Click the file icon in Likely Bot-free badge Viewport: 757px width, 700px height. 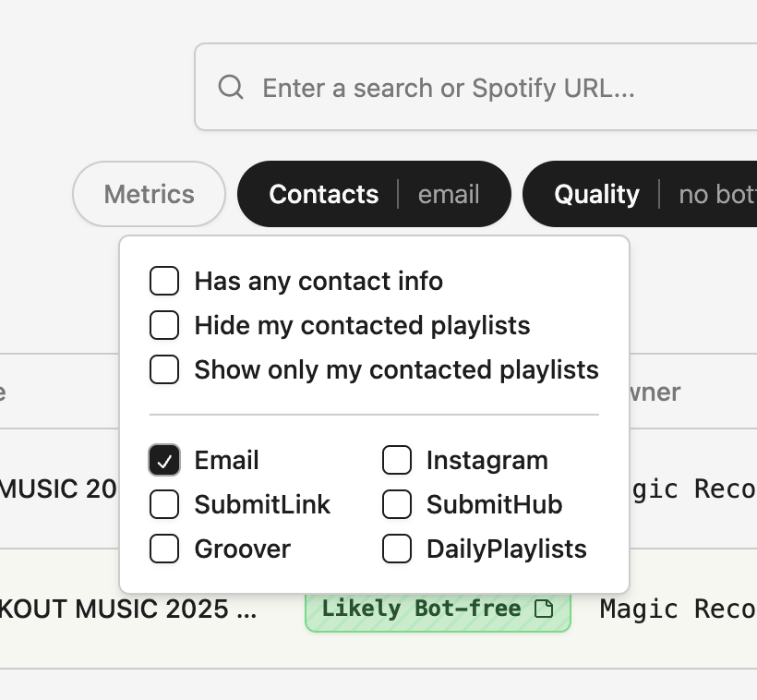[545, 609]
